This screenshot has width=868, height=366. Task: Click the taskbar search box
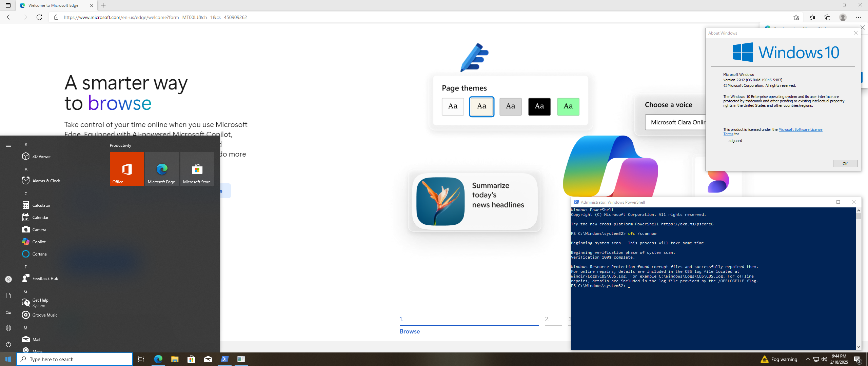coord(75,359)
